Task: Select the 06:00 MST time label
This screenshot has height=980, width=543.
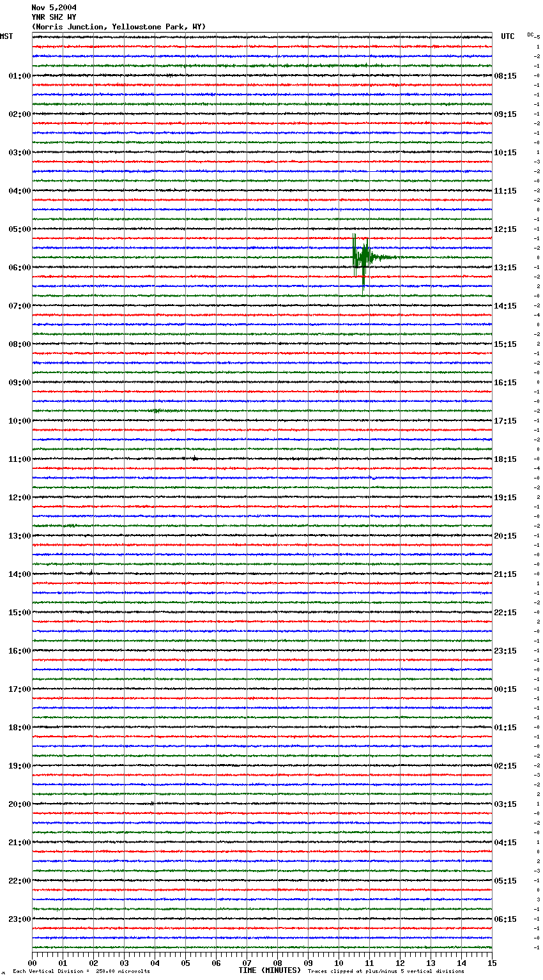Action: pyautogui.click(x=20, y=268)
